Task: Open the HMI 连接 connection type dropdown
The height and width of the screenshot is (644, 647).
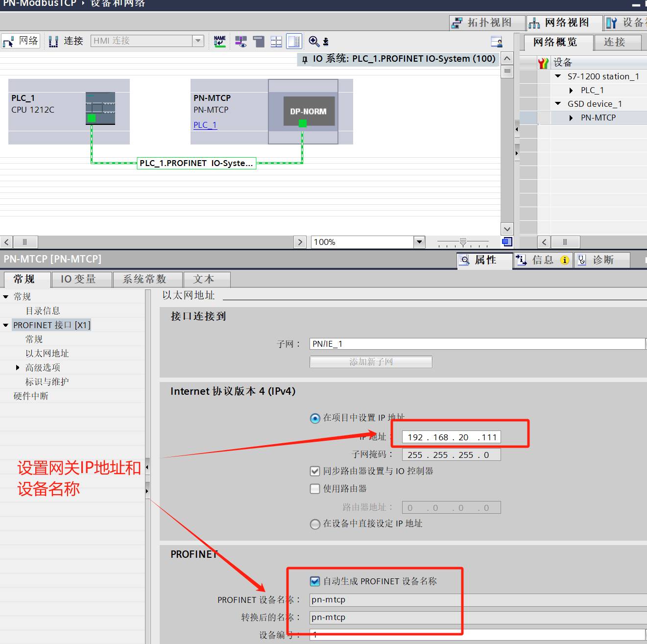Action: pos(198,41)
